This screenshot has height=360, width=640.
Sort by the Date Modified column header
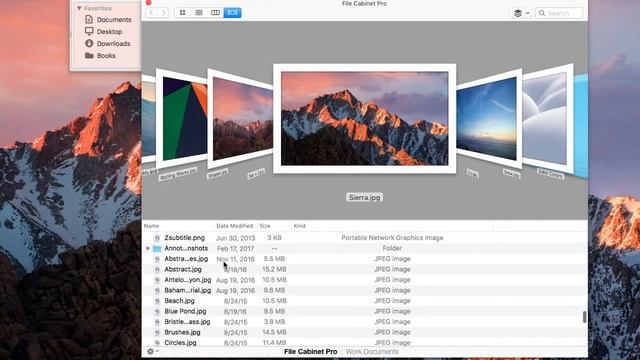(235, 226)
